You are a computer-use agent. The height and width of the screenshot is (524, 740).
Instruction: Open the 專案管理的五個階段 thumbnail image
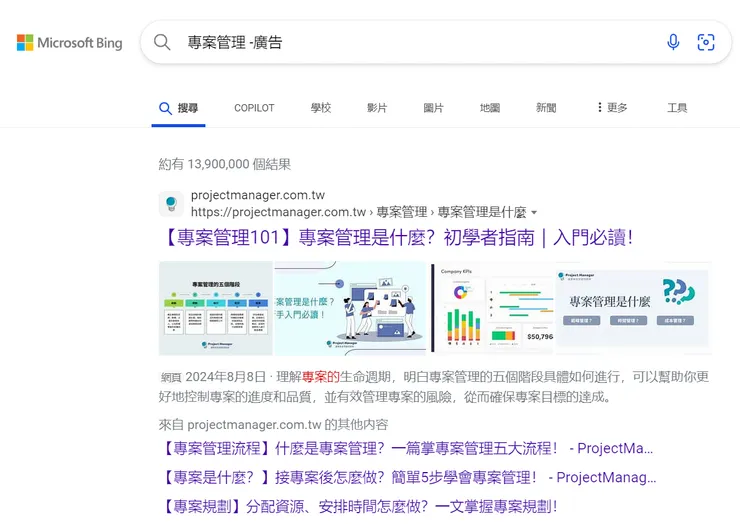point(216,308)
